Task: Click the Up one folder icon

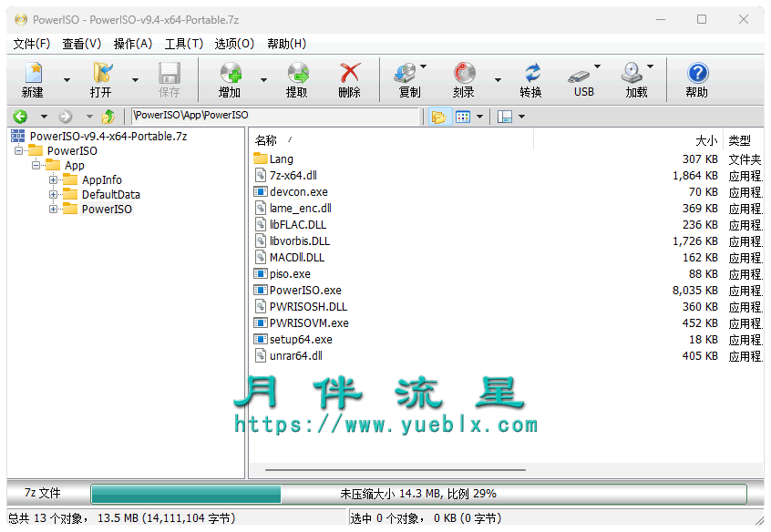Action: (108, 117)
